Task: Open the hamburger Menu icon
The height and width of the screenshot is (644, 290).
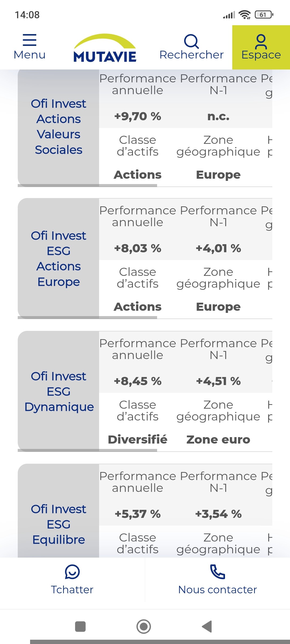Action: coord(30,40)
